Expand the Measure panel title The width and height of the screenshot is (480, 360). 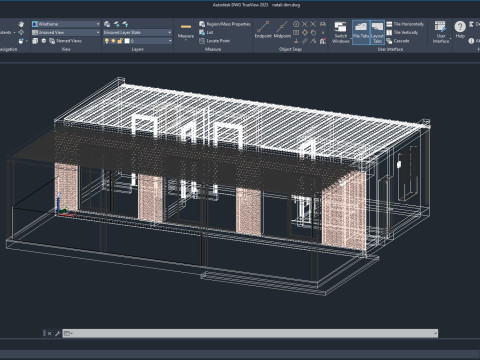coord(213,49)
